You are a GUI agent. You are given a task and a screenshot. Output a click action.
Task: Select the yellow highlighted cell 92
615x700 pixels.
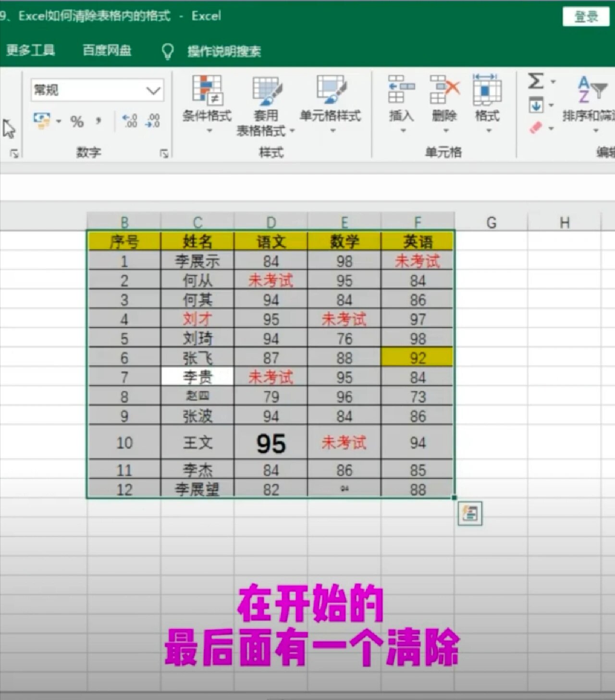coord(418,358)
